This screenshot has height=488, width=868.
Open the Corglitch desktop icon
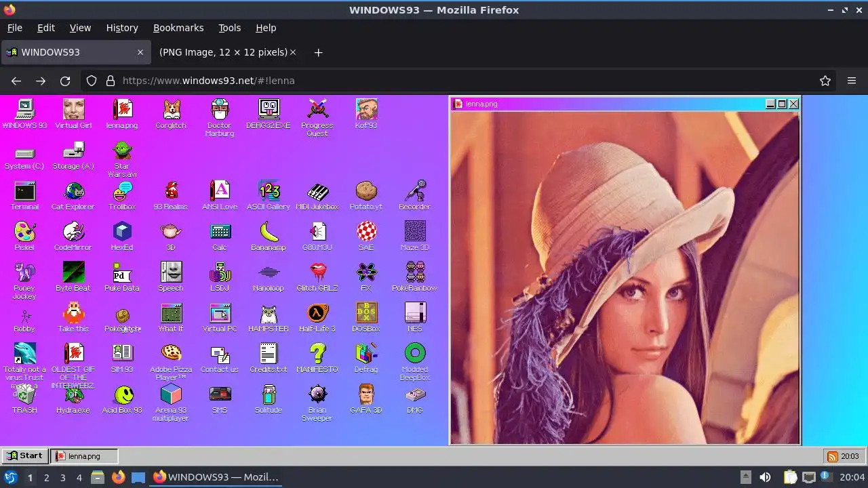click(x=171, y=109)
